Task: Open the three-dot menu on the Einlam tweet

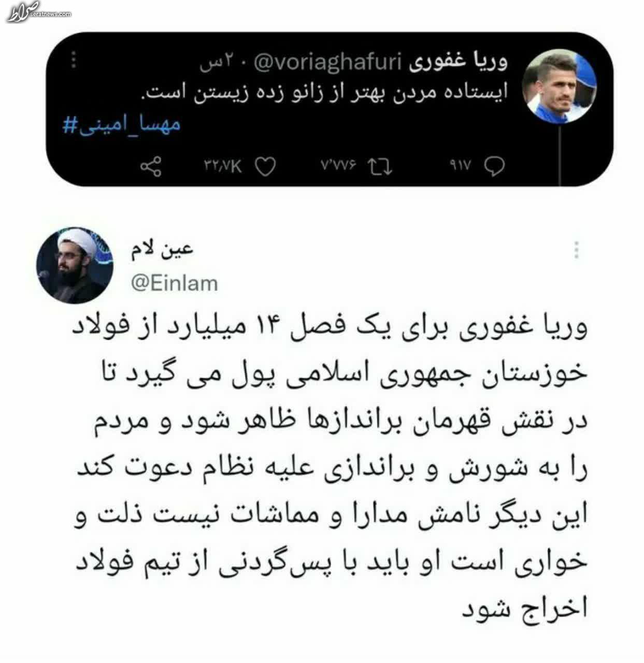Action: [577, 250]
